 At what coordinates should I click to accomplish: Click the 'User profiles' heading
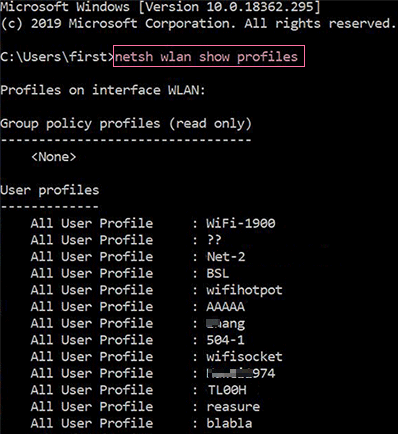tap(50, 190)
